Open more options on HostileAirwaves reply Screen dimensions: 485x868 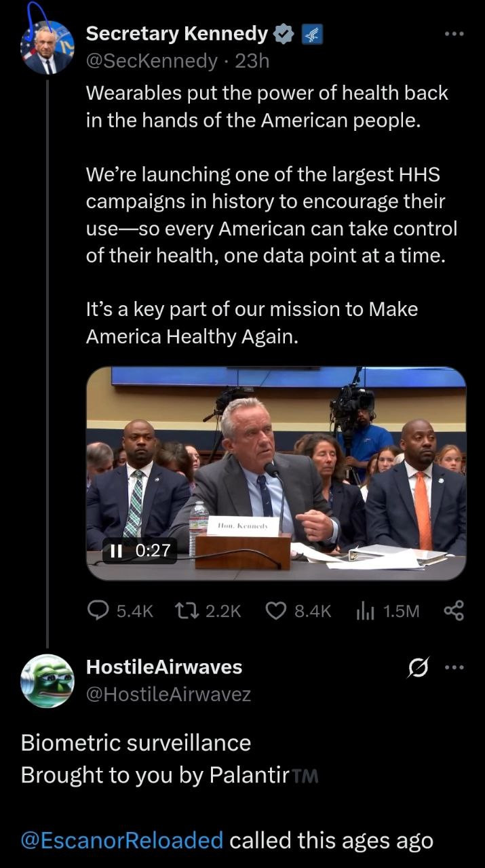[453, 668]
